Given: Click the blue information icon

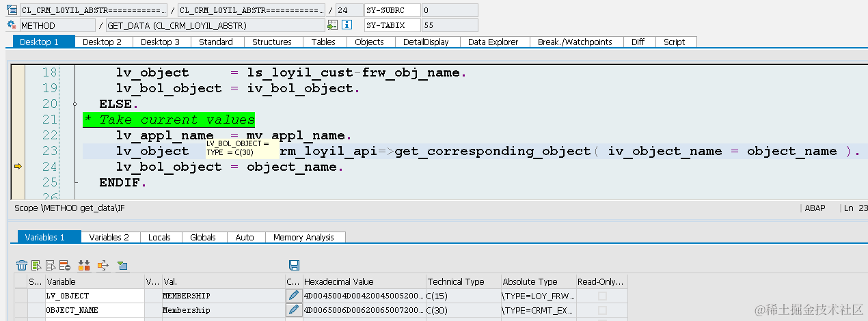Looking at the screenshot, I should (x=347, y=25).
